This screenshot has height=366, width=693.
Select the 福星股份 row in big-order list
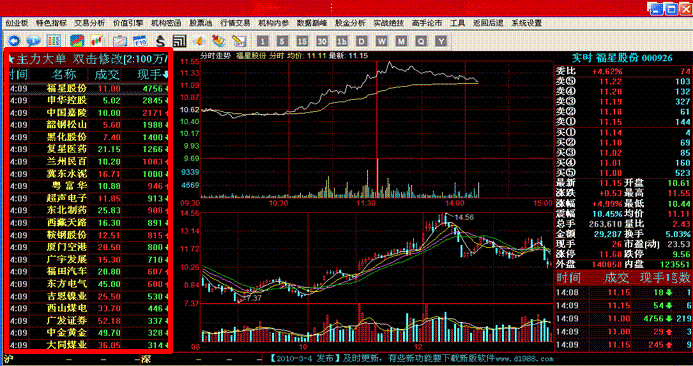click(88, 89)
